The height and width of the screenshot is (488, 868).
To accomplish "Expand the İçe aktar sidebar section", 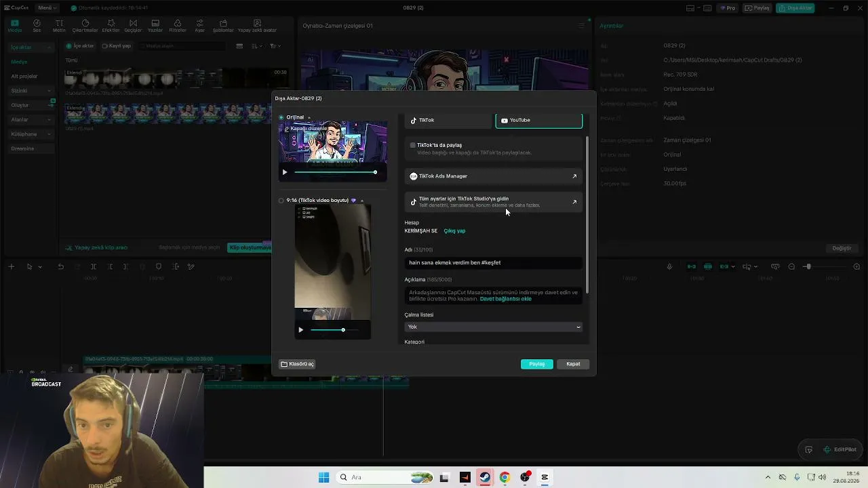I will 32,47.
